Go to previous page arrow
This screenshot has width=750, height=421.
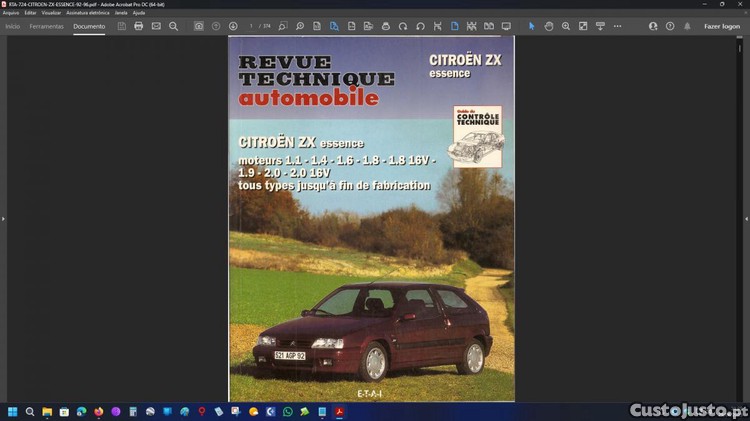(x=216, y=26)
